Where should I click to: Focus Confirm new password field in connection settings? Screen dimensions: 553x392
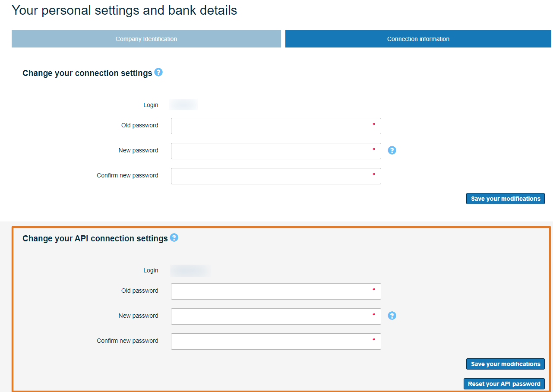tap(276, 176)
